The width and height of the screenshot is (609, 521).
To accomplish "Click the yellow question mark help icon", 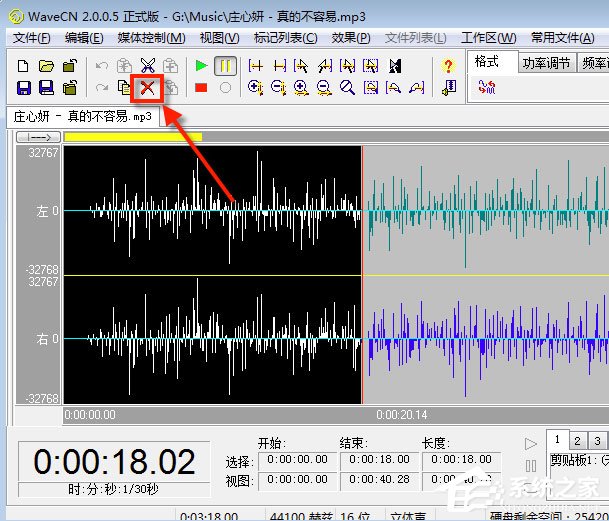I will (448, 66).
